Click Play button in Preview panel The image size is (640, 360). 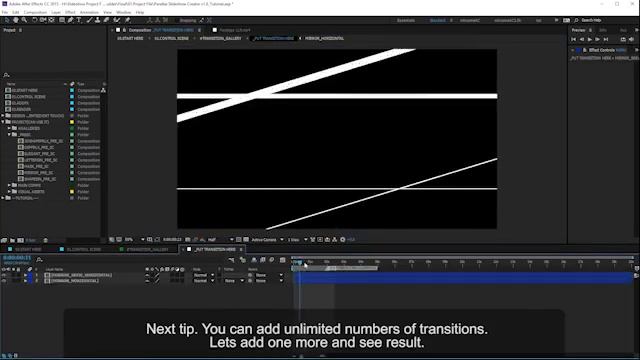[x=590, y=39]
